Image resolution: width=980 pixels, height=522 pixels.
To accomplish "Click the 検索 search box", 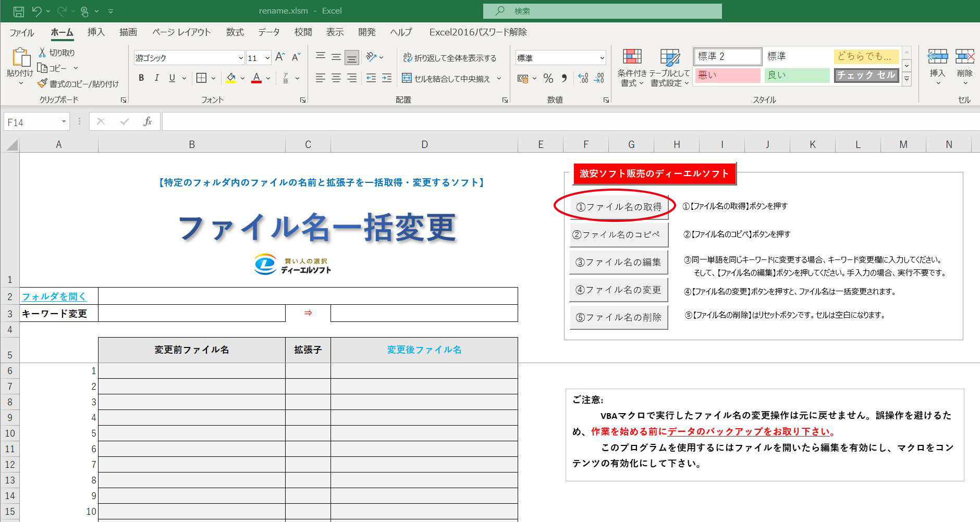I will [x=602, y=11].
